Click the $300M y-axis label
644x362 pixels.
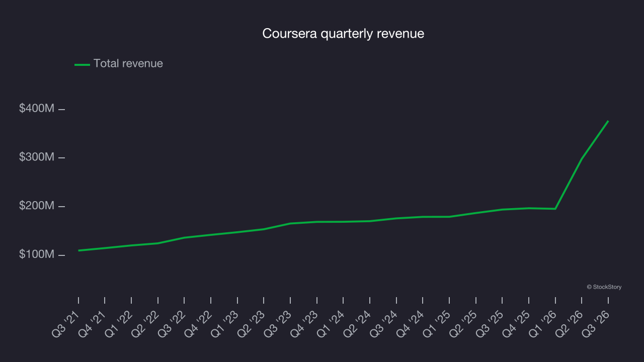(x=37, y=157)
